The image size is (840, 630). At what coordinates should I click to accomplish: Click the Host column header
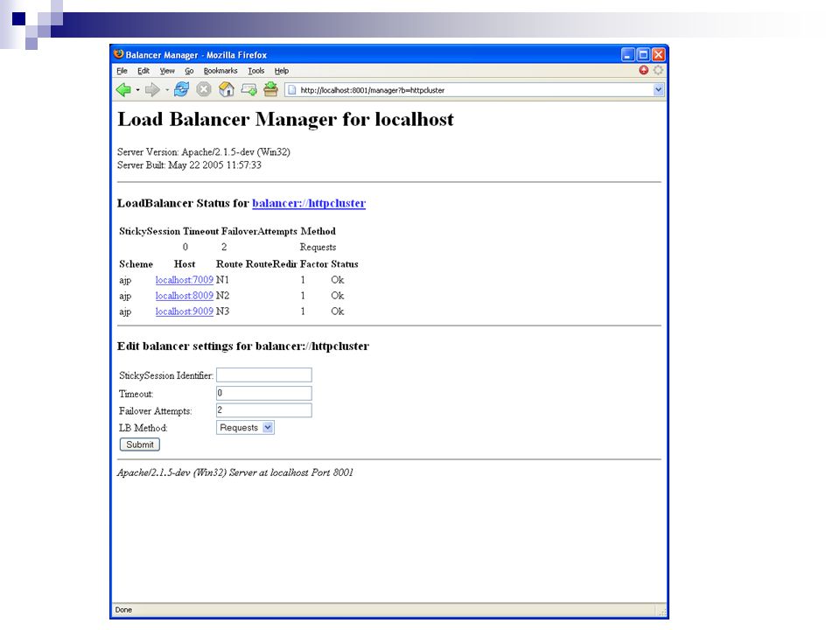[185, 264]
